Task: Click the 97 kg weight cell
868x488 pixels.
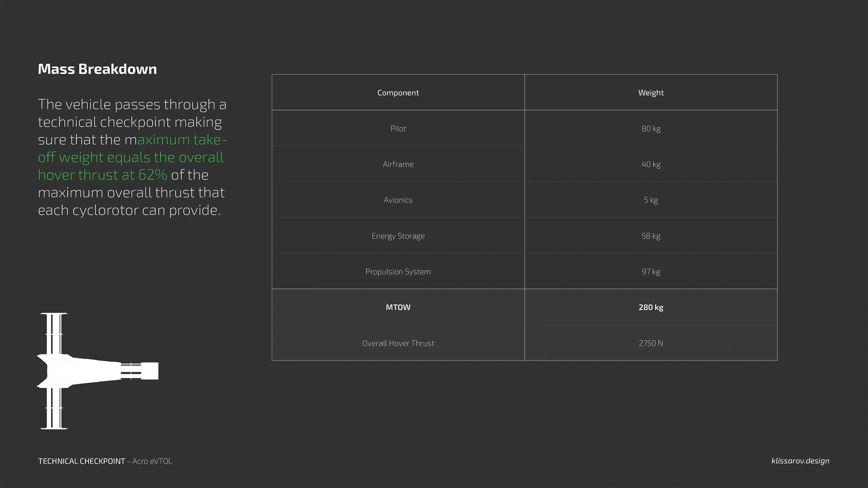Action: [651, 272]
